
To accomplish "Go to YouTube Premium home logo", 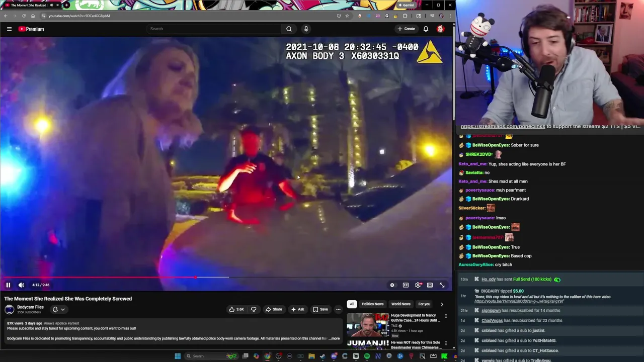I will [31, 29].
